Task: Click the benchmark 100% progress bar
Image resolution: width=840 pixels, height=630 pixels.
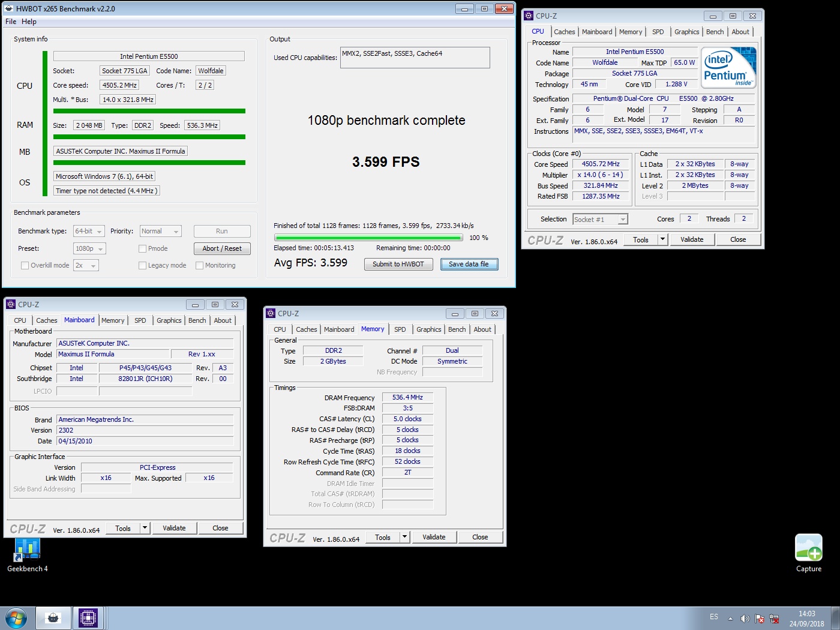Action: tap(368, 238)
